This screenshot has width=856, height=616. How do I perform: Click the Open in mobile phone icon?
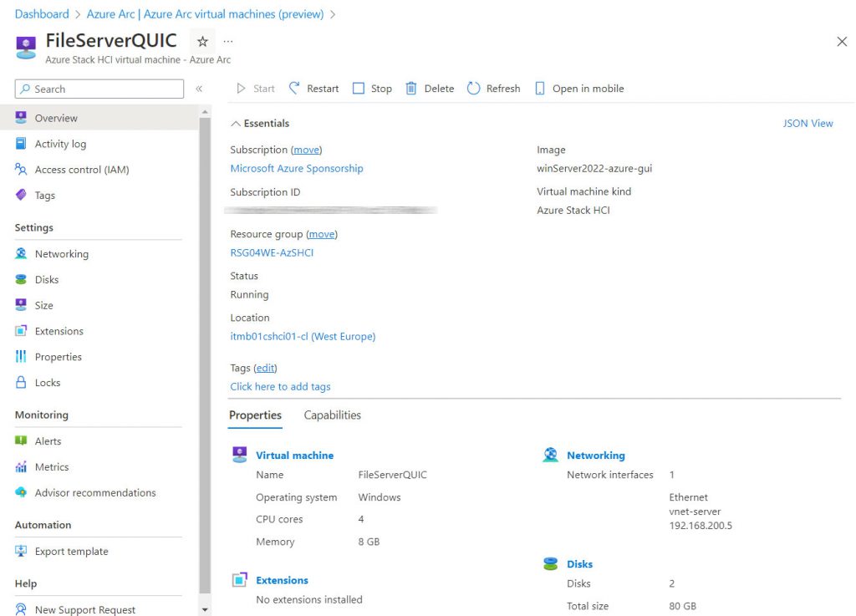[x=540, y=88]
